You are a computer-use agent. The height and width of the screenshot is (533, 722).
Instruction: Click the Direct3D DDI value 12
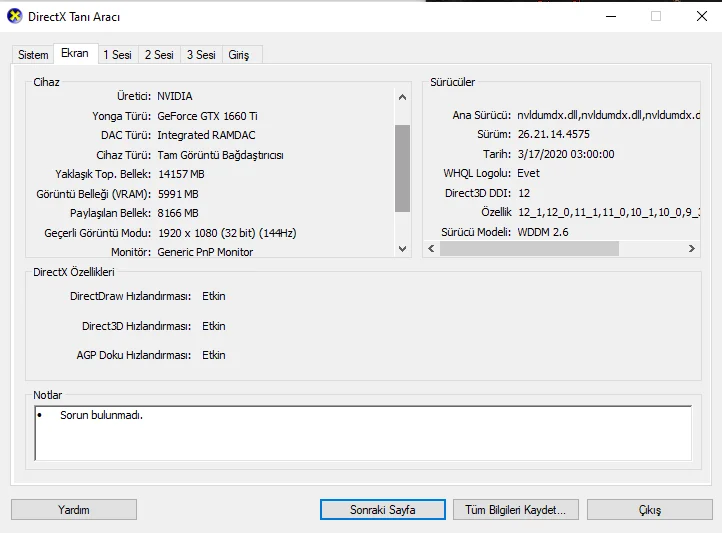coord(524,193)
